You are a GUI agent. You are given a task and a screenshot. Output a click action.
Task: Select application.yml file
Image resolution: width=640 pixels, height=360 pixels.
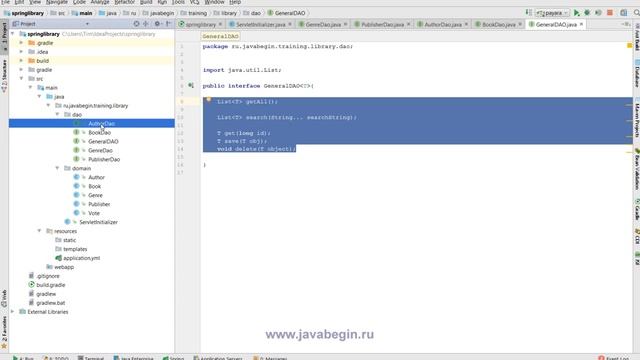pos(81,258)
